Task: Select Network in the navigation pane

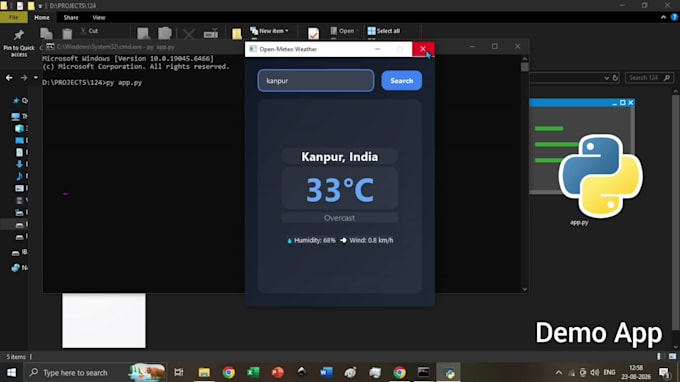Action: (16, 268)
